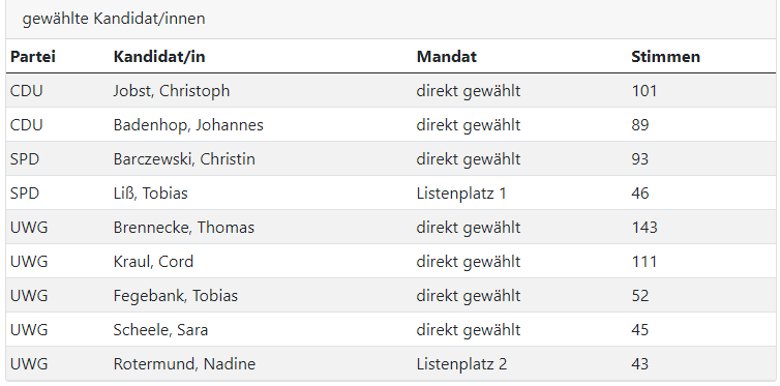Viewport: 780px width, 386px height.
Task: Click the Kandidat/in column header
Action: coord(159,57)
